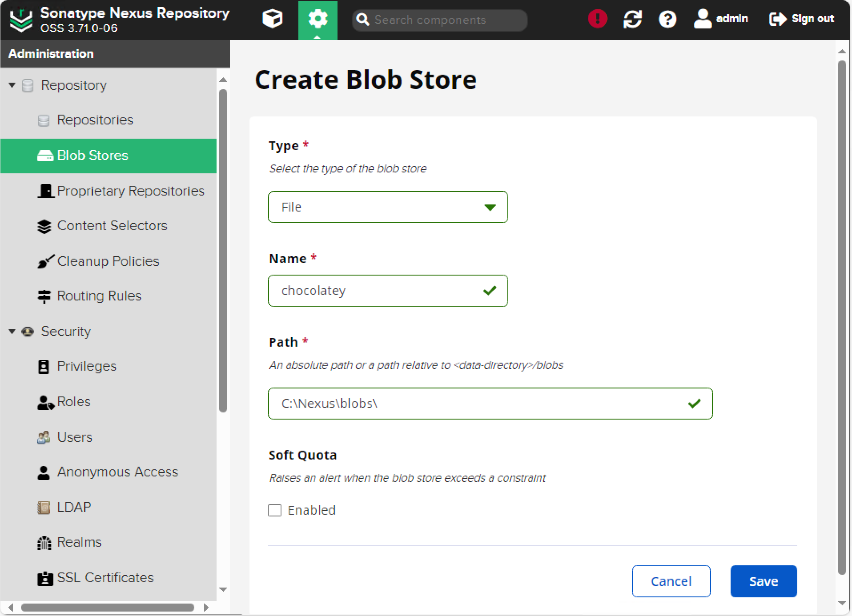Click the Security group icon
This screenshot has height=616, width=852.
(28, 332)
